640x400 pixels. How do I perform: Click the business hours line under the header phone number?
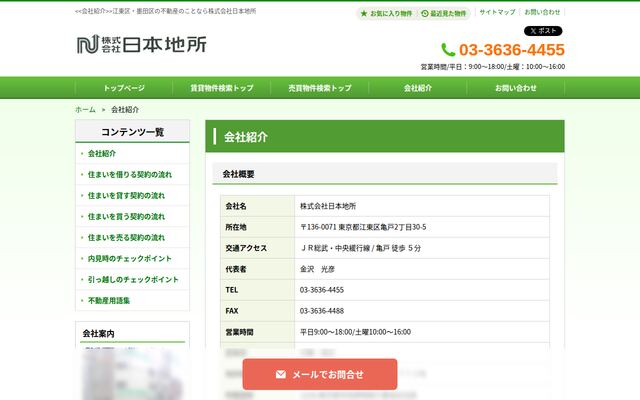493,67
